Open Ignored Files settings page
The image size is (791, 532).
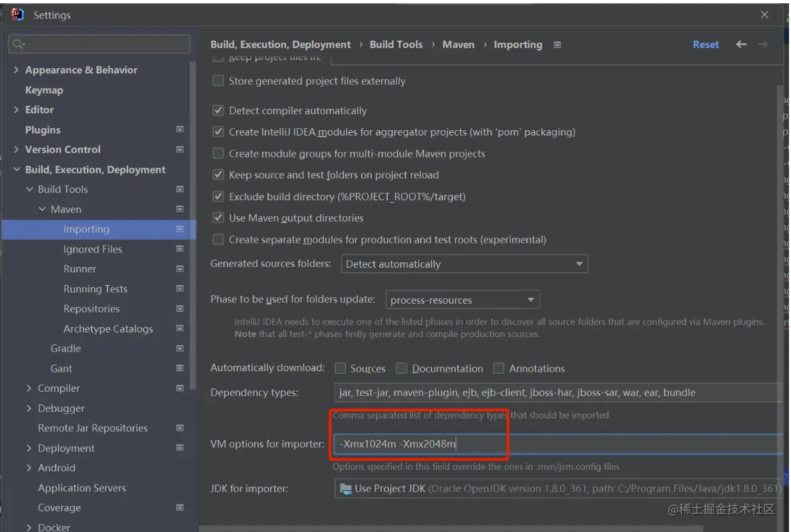point(93,249)
